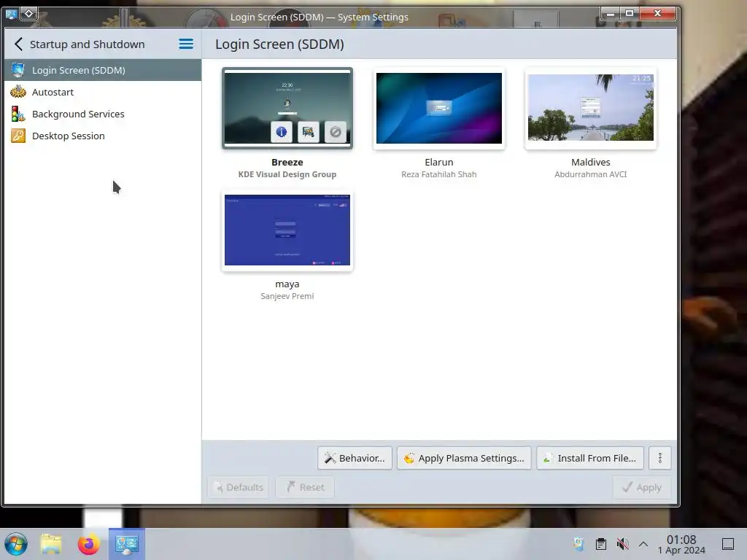This screenshot has height=560, width=747.
Task: Click 'Reza Fatahilah Shah' author text
Action: point(438,174)
